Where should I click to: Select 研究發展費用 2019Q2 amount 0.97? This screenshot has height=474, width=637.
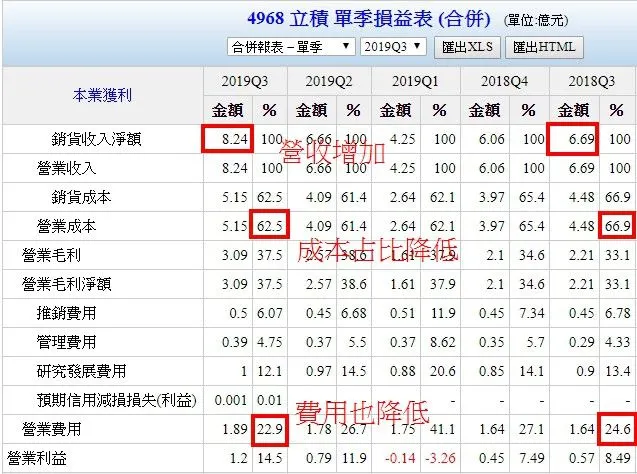point(319,371)
